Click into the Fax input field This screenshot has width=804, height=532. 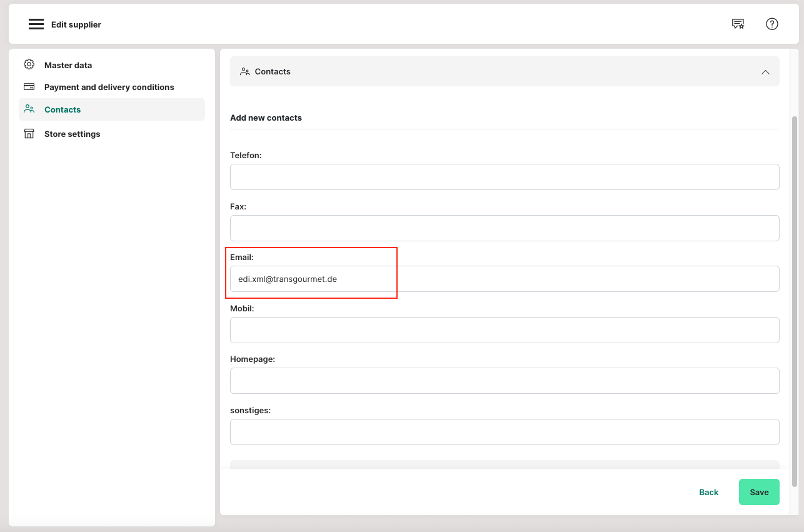[504, 228]
